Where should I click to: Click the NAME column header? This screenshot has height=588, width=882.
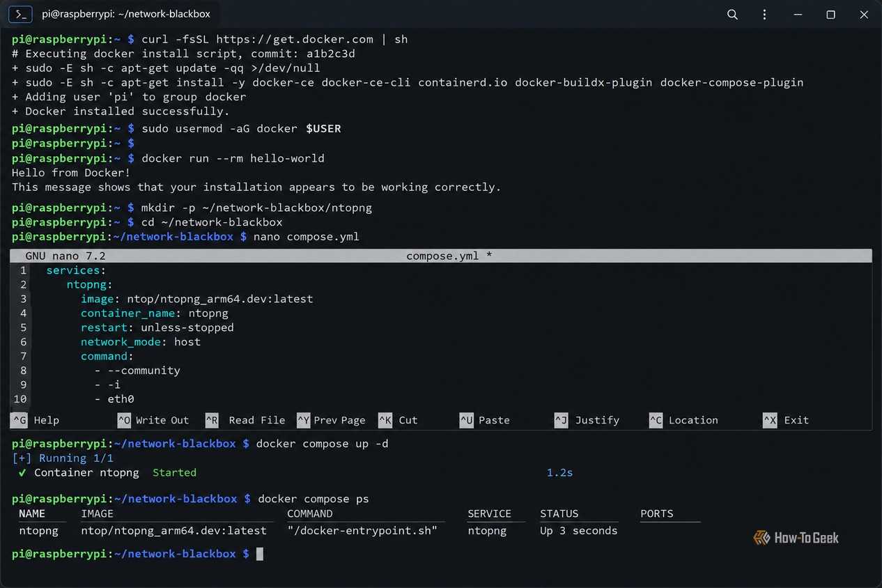point(32,513)
